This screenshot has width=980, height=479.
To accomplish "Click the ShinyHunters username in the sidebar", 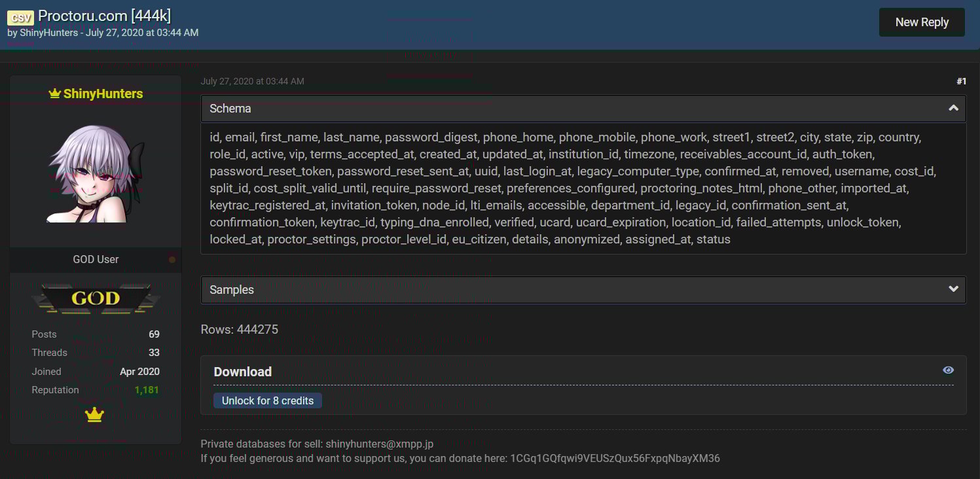I will click(x=103, y=94).
